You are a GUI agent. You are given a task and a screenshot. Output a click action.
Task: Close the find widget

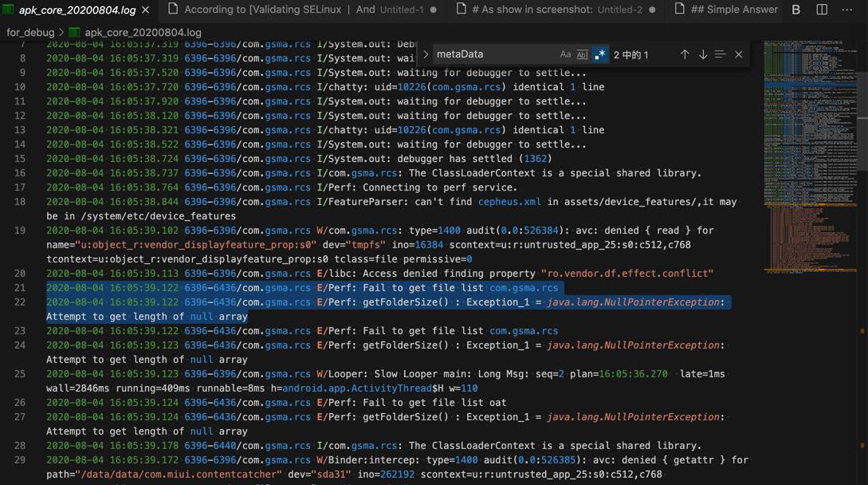point(739,54)
